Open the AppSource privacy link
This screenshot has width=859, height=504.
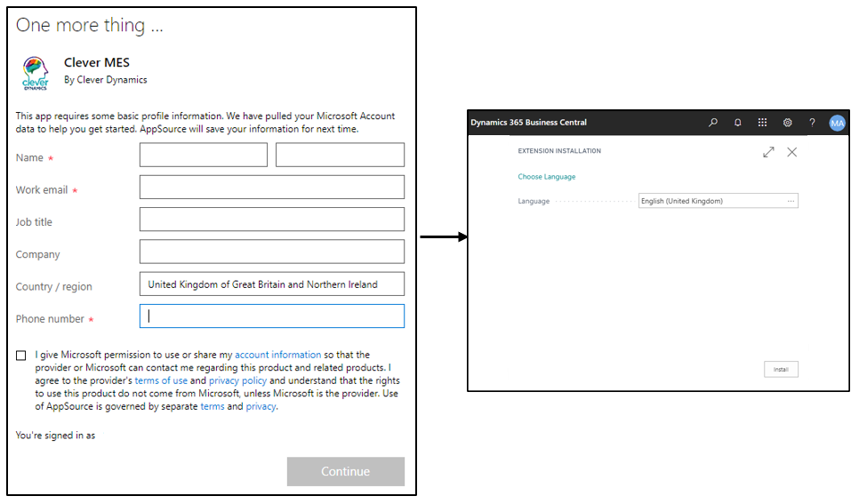[x=261, y=406]
